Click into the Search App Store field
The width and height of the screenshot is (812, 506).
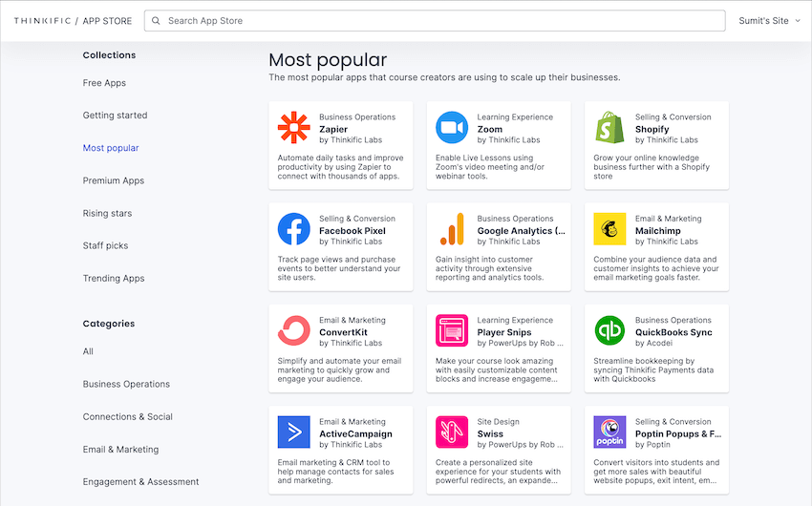[x=435, y=21]
